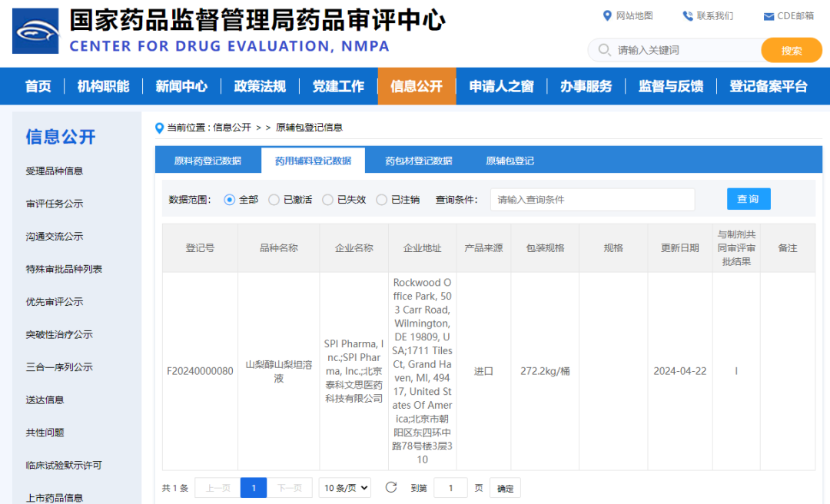This screenshot has height=504, width=830.
Task: Switch to the 药包材登记数据 tab
Action: 418,161
